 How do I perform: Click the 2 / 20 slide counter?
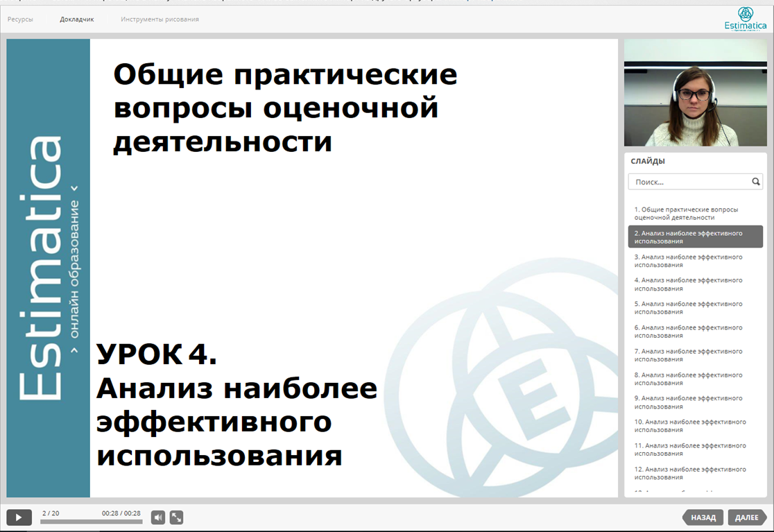point(51,513)
